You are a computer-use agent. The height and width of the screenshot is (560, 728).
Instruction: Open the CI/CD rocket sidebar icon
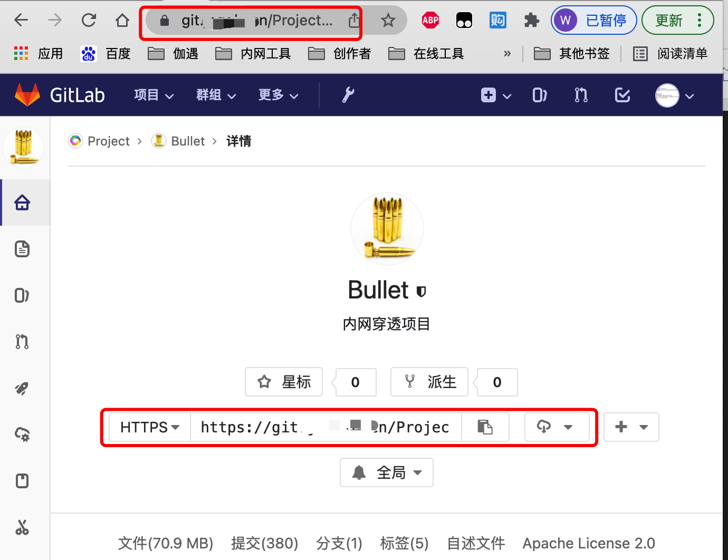point(22,388)
